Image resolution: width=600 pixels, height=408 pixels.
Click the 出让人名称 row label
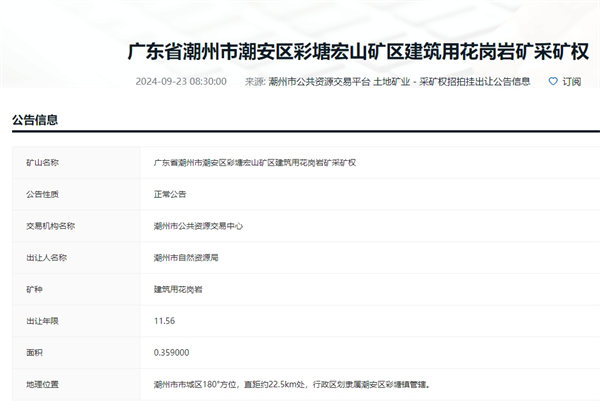(46, 256)
